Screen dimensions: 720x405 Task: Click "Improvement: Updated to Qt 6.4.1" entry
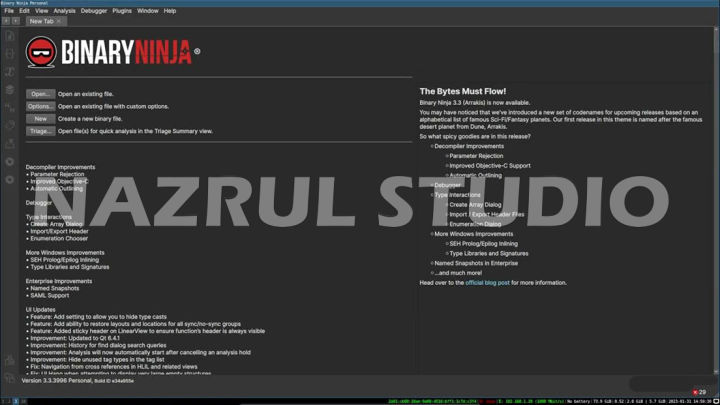coord(75,338)
